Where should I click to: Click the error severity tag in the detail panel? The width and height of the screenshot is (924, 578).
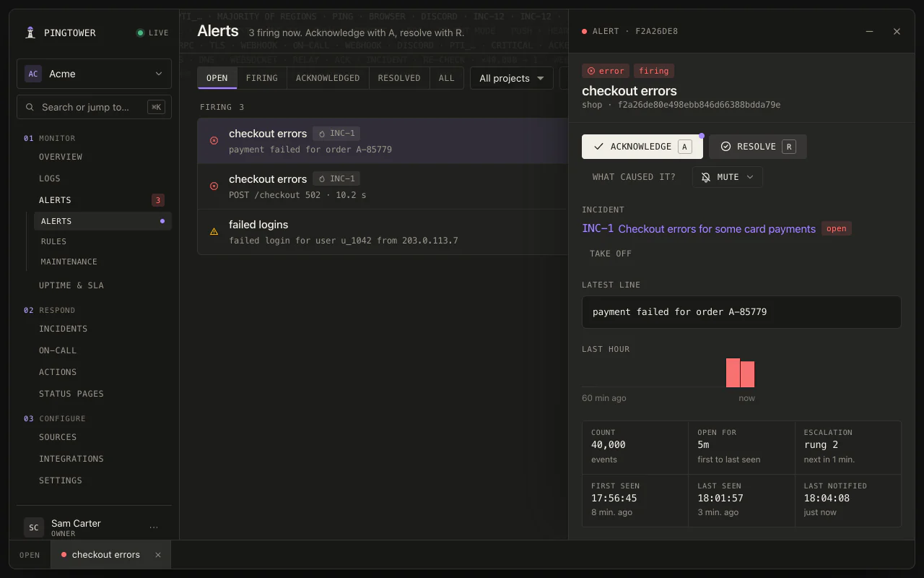[x=606, y=71]
